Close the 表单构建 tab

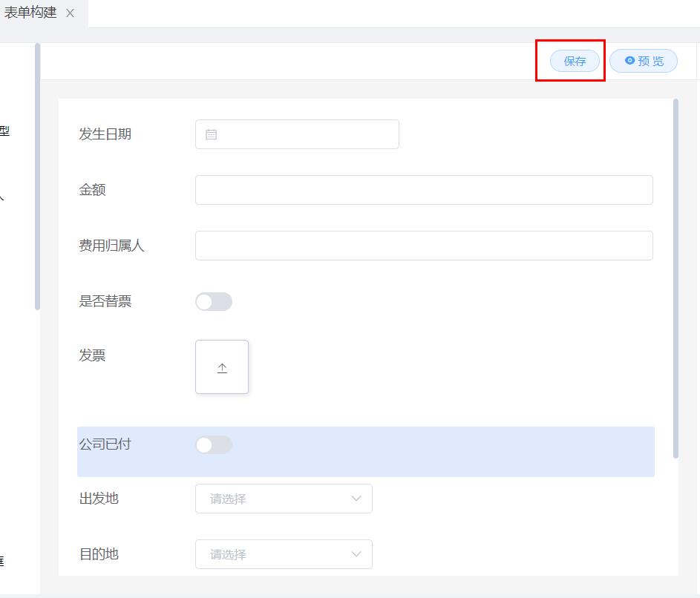coord(71,13)
